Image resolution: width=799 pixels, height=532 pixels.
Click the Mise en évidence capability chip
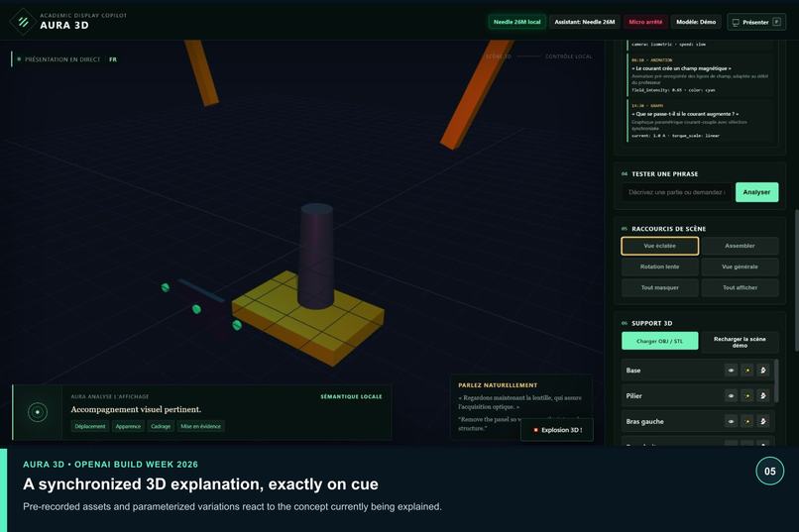point(201,426)
